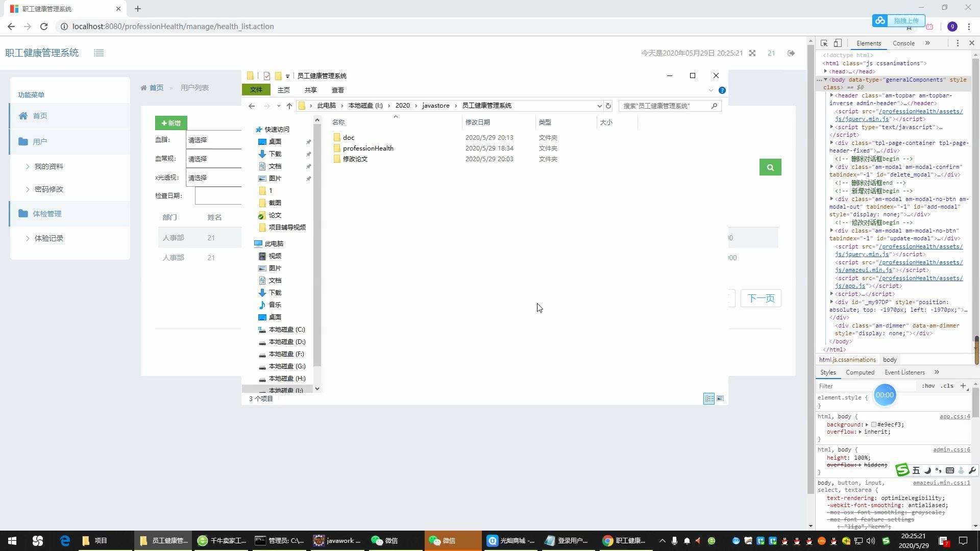Click the Elements panel tab in DevTools

pos(868,43)
